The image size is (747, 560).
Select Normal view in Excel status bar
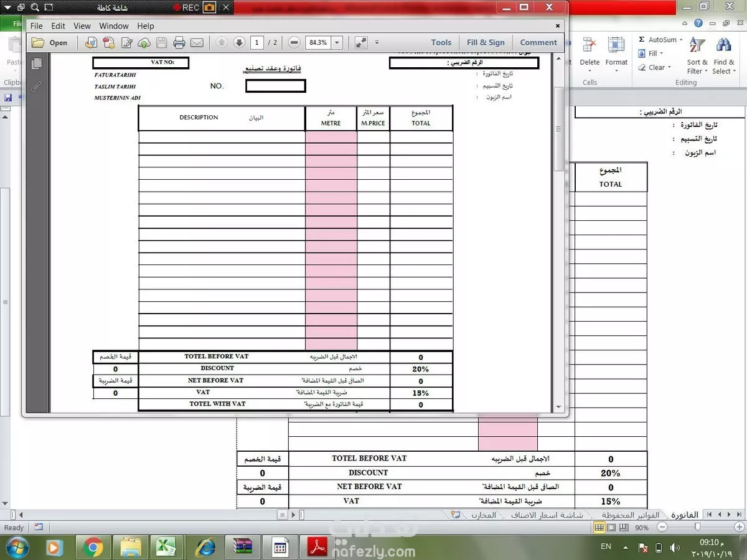599,528
